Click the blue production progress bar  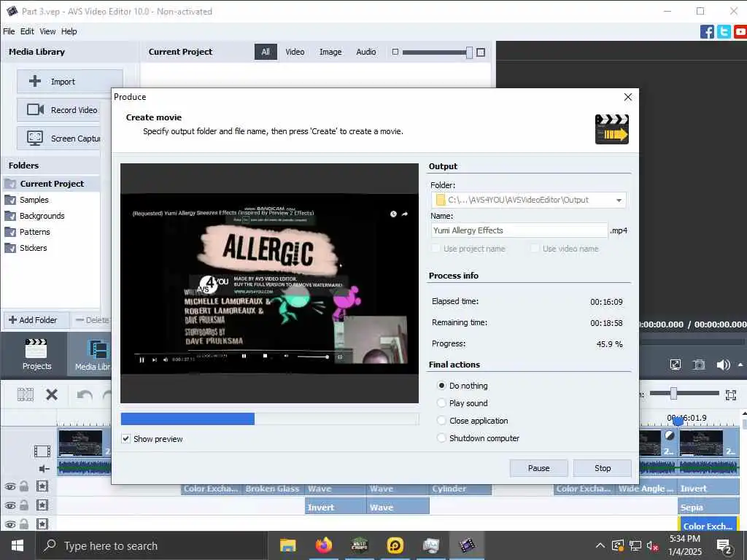[187, 419]
